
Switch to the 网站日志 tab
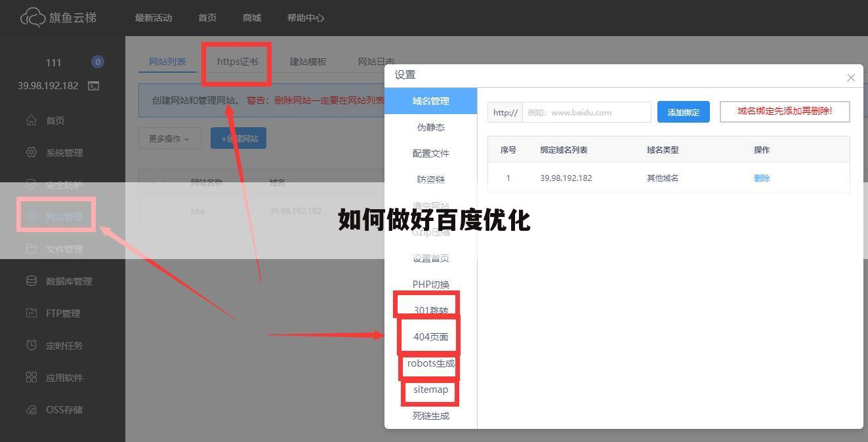coord(376,61)
